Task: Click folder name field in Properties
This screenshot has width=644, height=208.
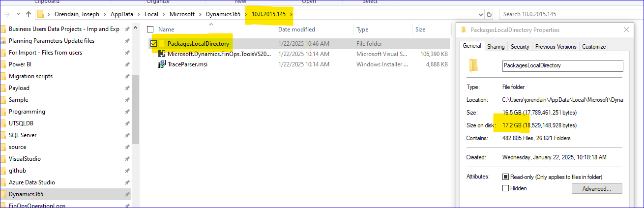Action: click(562, 65)
